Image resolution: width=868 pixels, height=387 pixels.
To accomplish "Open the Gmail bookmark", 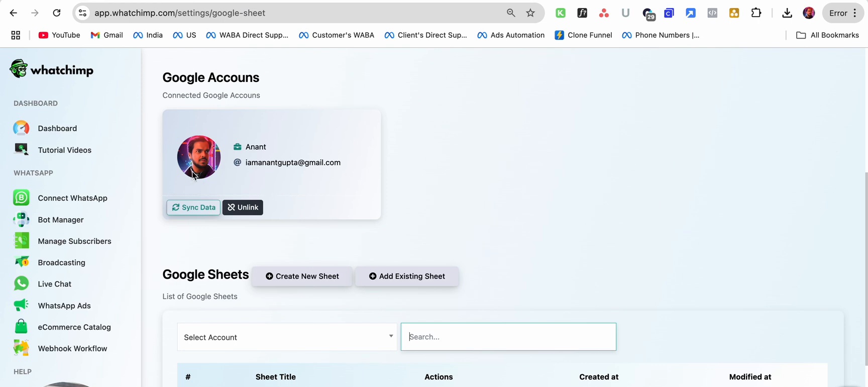I will [106, 35].
